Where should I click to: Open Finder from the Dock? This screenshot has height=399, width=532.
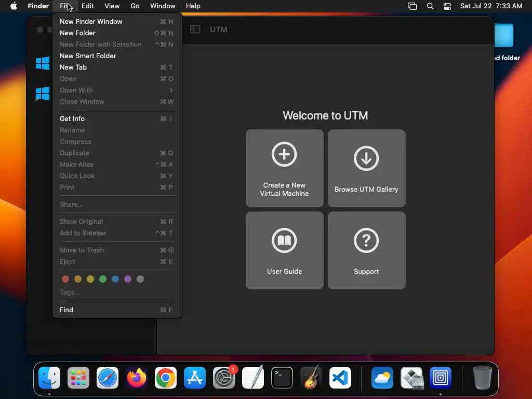click(x=49, y=378)
